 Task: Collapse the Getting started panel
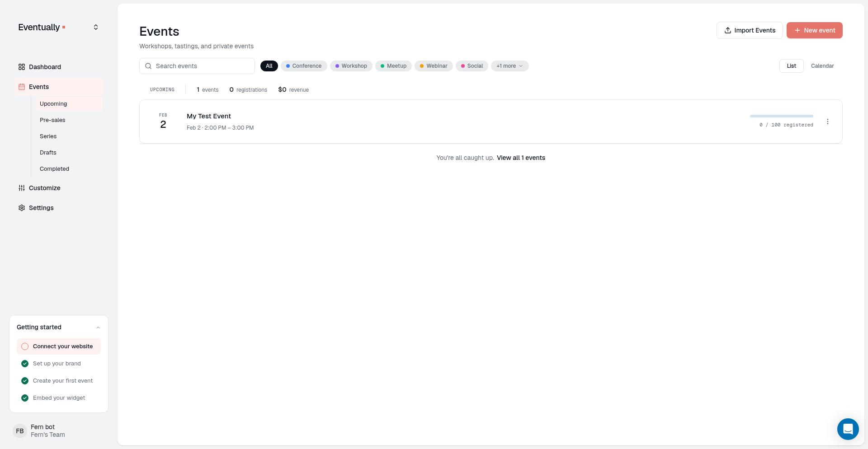(98, 327)
